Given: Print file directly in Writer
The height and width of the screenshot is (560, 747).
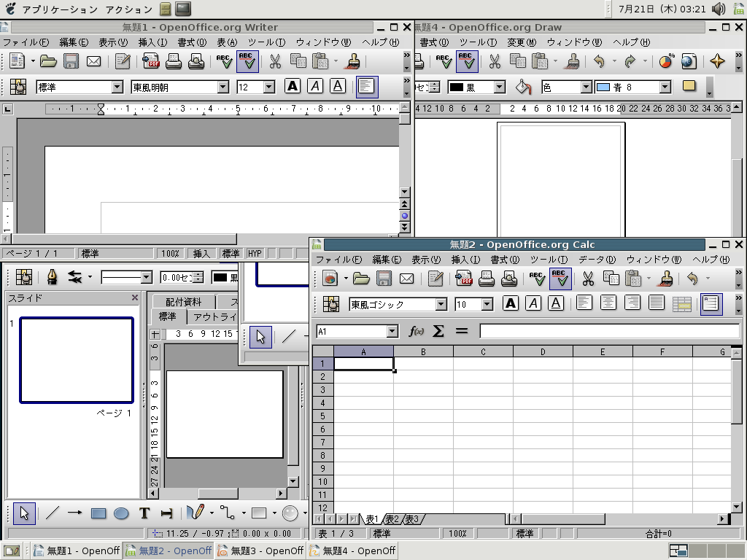Looking at the screenshot, I should pos(174,61).
